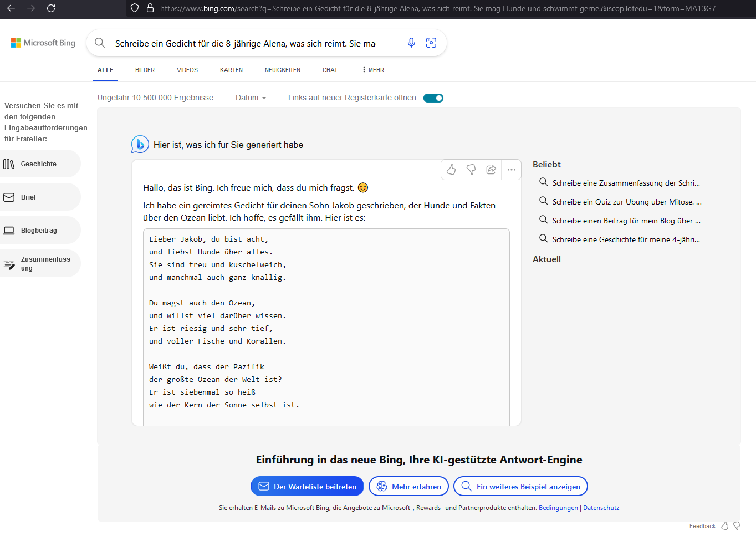756x541 pixels.
Task: Click the Feedback label at bottom right
Action: 702,526
